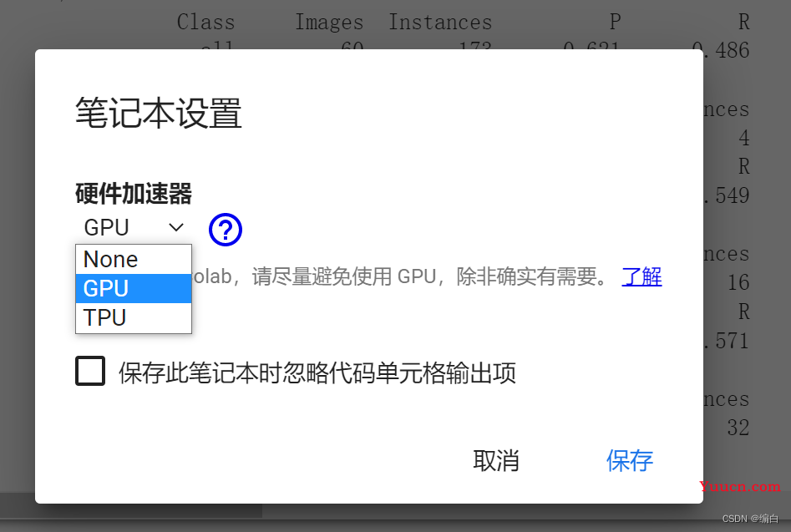Click the 笔记本设置 dialog title
Viewport: 791px width, 532px height.
[159, 113]
